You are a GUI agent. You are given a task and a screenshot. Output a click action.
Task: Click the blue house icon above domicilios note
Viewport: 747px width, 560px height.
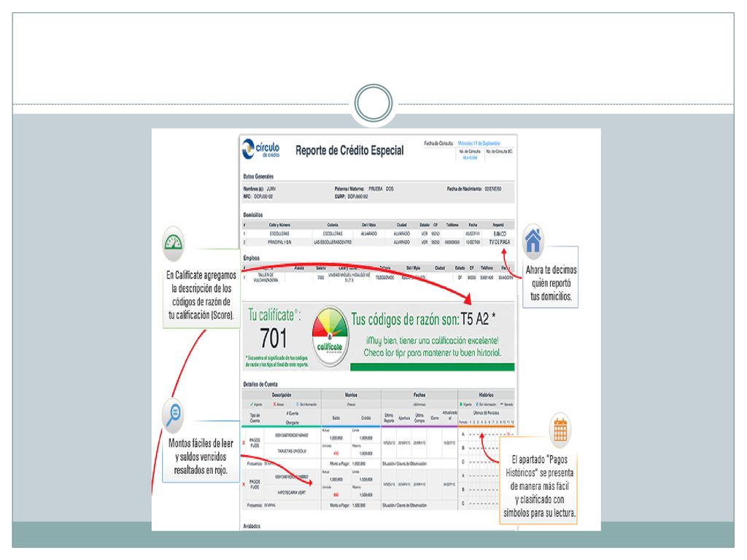[533, 240]
